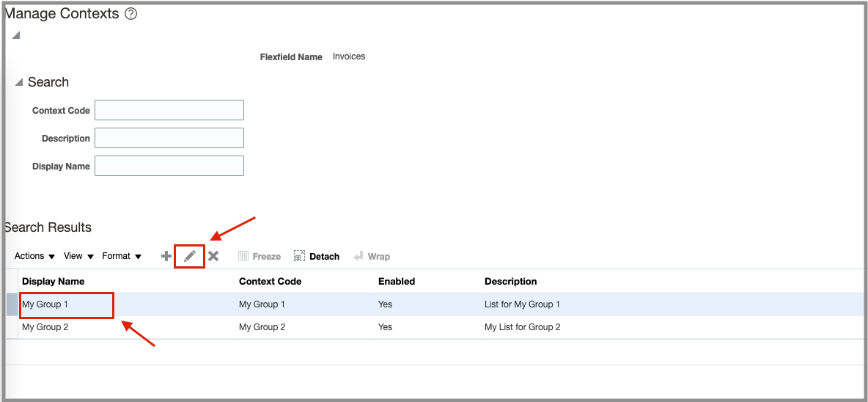Viewport: 868px width, 402px height.
Task: Click the Detach table icon
Action: 299,256
